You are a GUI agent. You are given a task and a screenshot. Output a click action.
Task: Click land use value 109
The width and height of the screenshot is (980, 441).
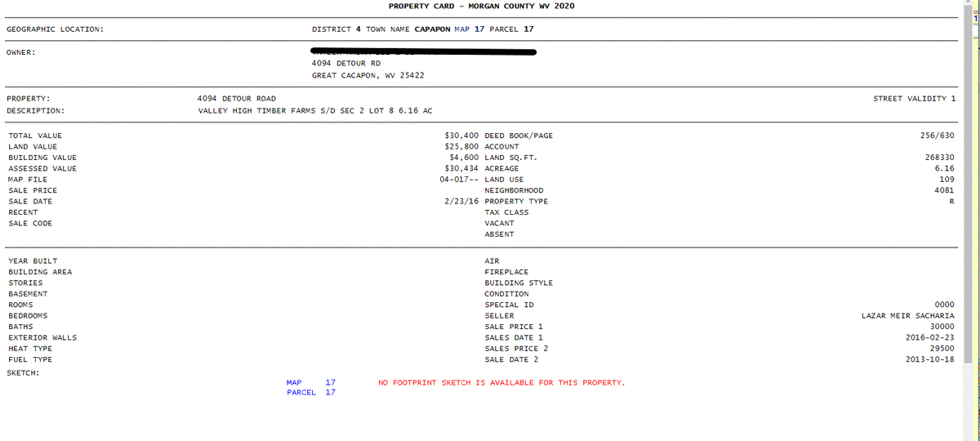click(x=947, y=180)
